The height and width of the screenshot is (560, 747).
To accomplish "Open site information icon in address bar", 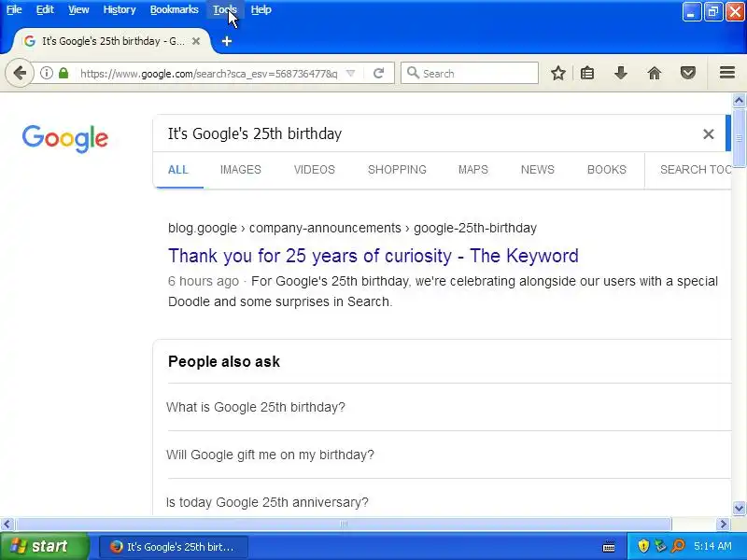I will (x=46, y=73).
